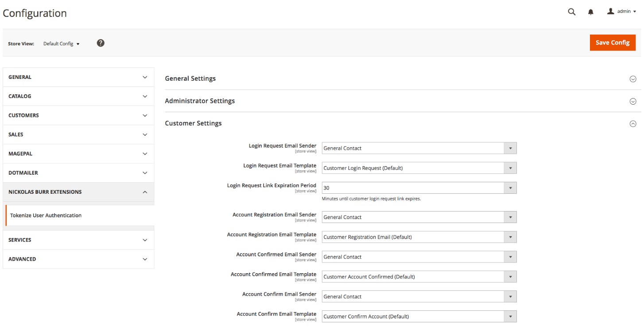
Task: Open Store View Default Config dropdown
Action: pyautogui.click(x=62, y=44)
